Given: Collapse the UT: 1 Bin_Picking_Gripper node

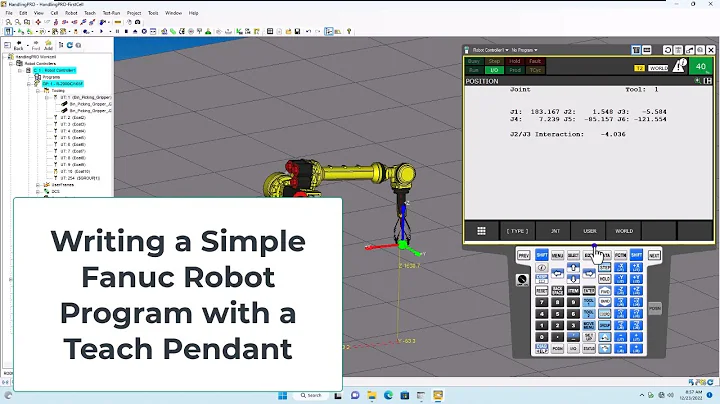Looking at the screenshot, I should (x=46, y=97).
